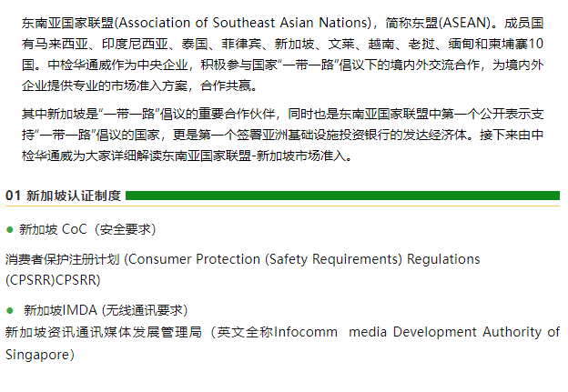Click the 新加坡 CoC（安全要求）item text
The image size is (568, 392).
click(86, 229)
